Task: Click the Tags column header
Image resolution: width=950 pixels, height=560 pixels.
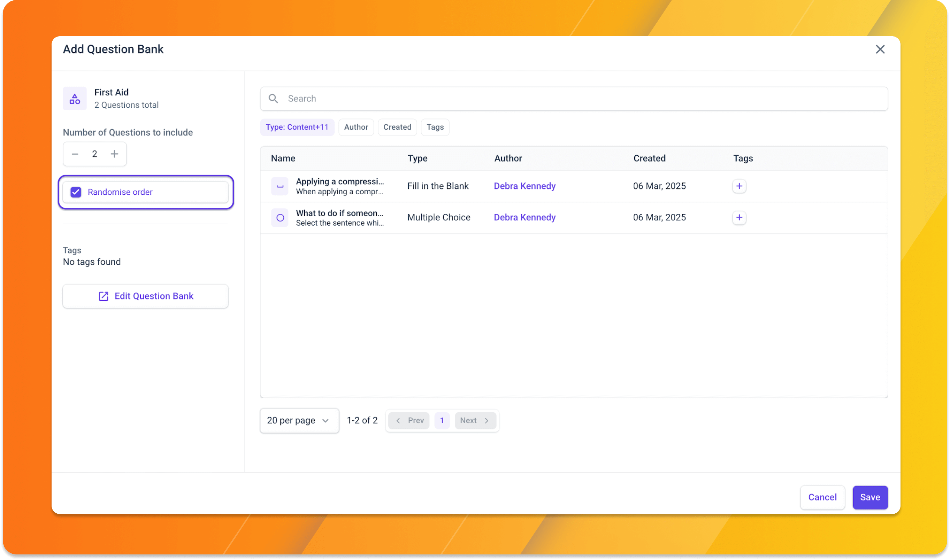Action: click(743, 158)
